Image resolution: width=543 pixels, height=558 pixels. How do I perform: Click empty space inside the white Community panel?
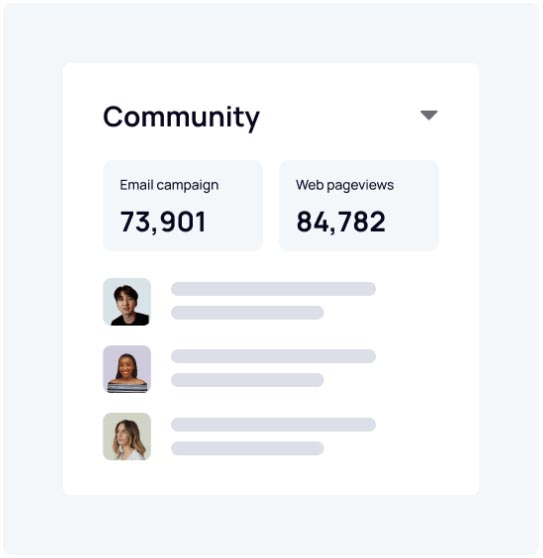click(x=427, y=356)
